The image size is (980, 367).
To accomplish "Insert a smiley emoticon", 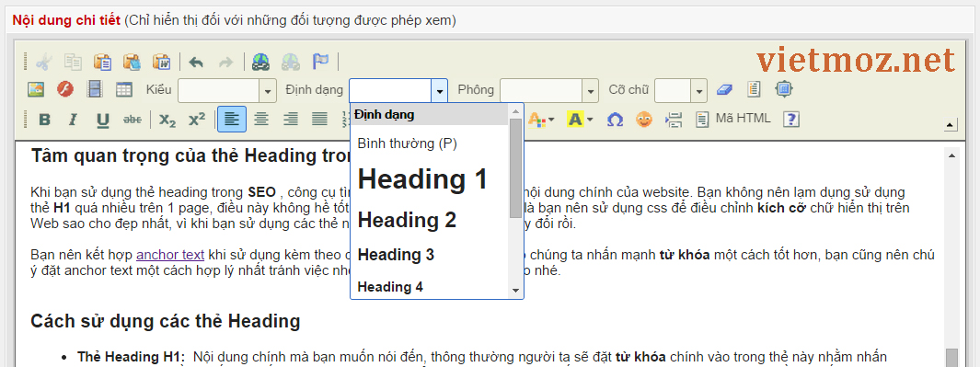I will click(x=644, y=120).
